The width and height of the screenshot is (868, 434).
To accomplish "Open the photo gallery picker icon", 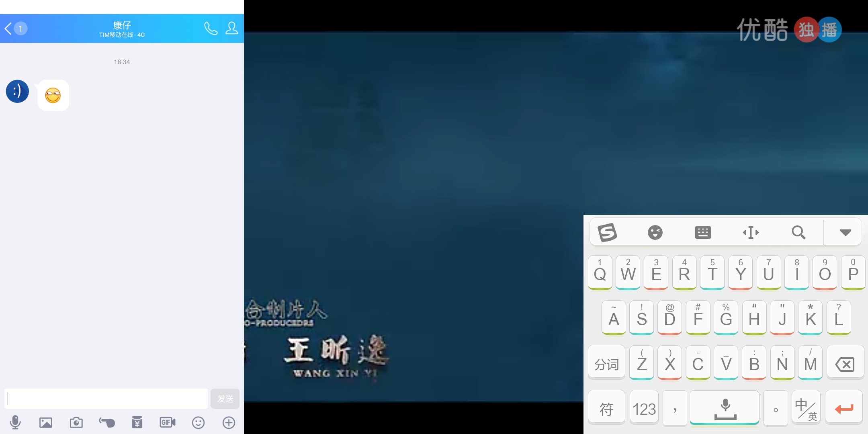I will pyautogui.click(x=46, y=422).
